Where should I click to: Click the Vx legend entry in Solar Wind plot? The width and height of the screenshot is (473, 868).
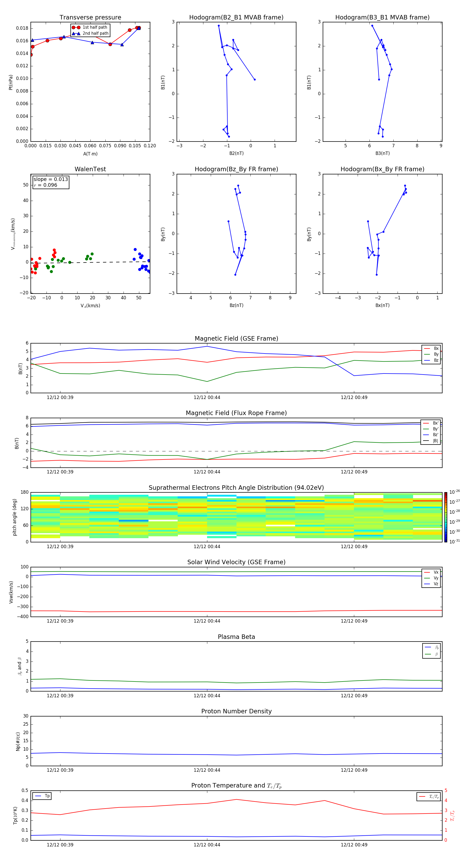431,572
